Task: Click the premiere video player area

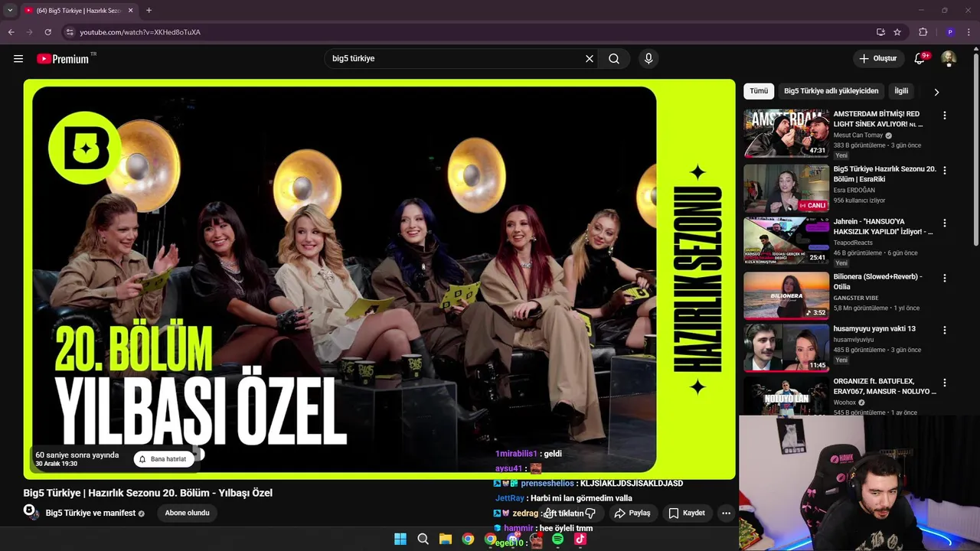Action: 379,279
